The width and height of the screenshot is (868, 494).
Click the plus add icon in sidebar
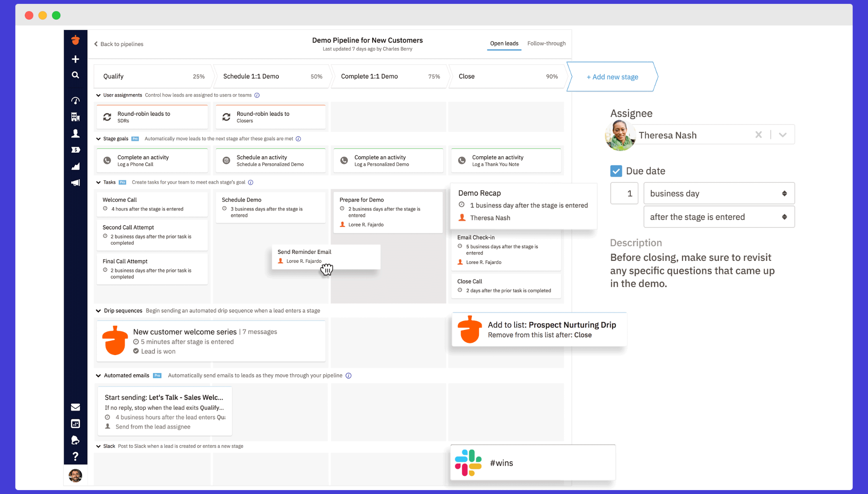[x=76, y=59]
